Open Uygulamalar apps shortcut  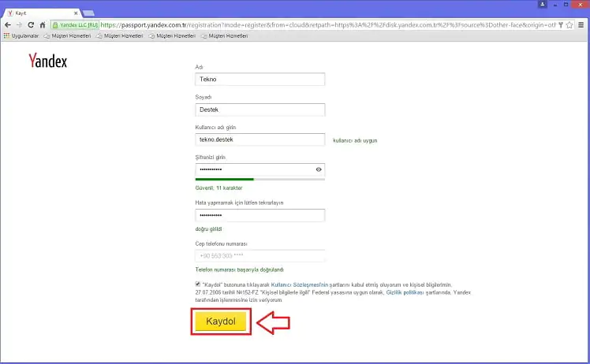coord(21,35)
